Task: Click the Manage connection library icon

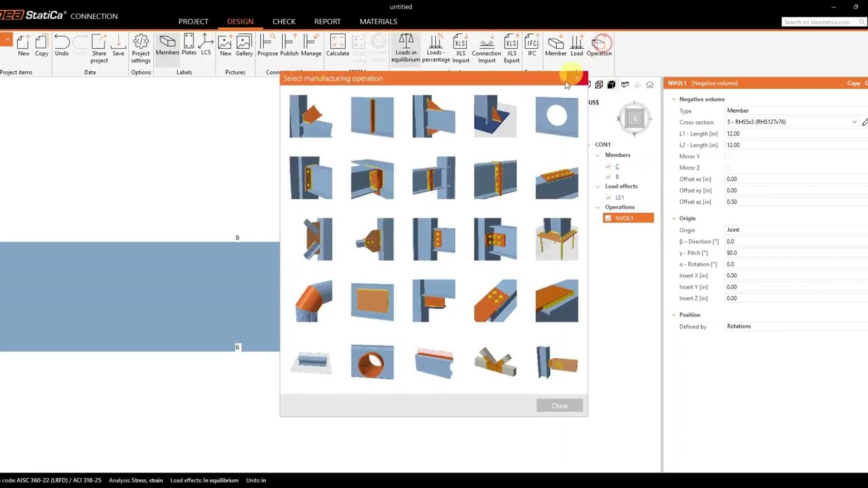Action: pyautogui.click(x=311, y=46)
